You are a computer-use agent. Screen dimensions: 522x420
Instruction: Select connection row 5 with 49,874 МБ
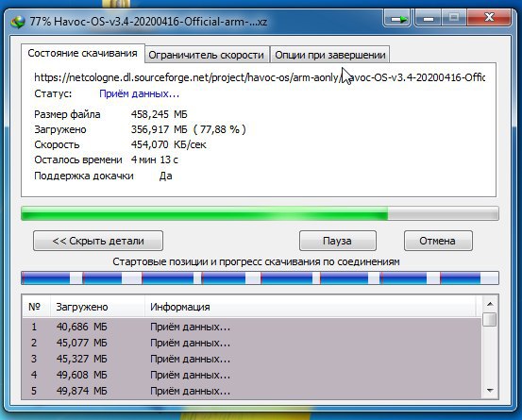click(252, 391)
